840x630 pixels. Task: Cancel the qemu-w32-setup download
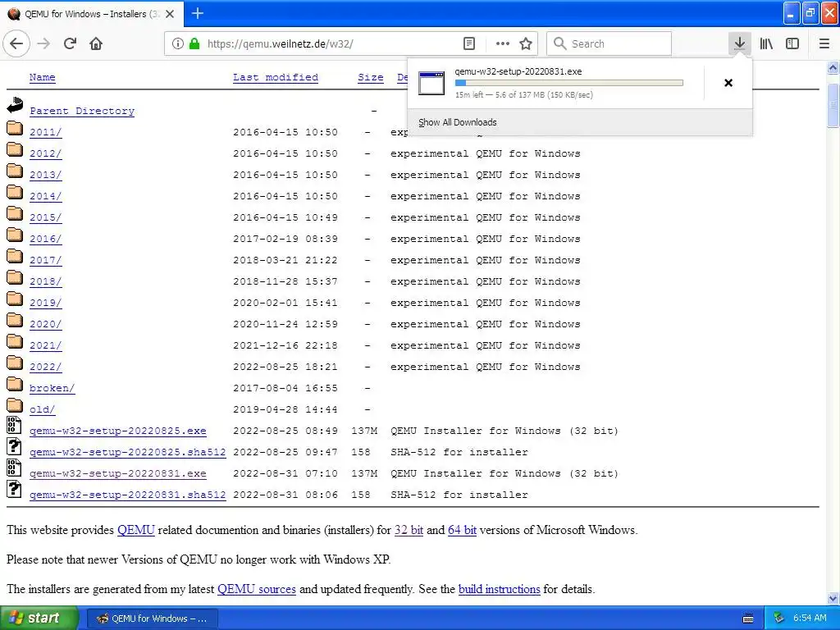728,83
